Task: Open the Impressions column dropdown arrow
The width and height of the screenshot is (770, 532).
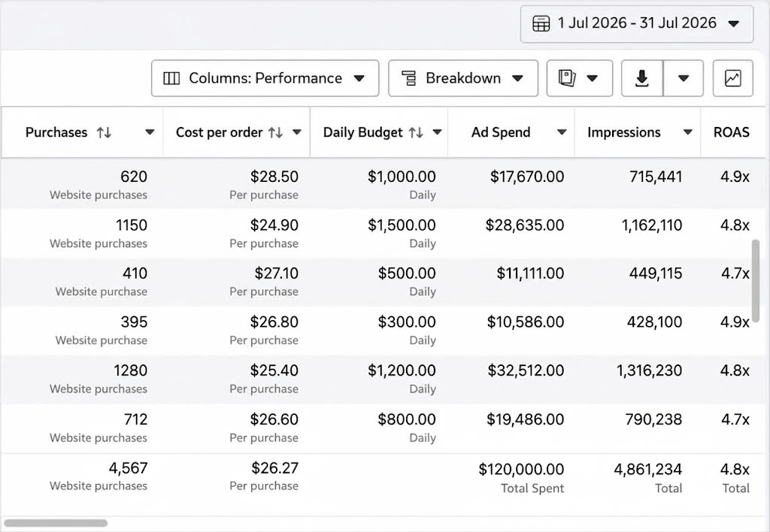Action: pyautogui.click(x=688, y=132)
